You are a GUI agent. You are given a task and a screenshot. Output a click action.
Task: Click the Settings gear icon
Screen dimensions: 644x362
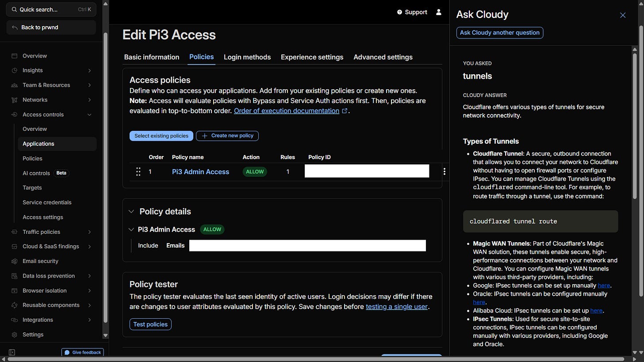click(x=14, y=335)
